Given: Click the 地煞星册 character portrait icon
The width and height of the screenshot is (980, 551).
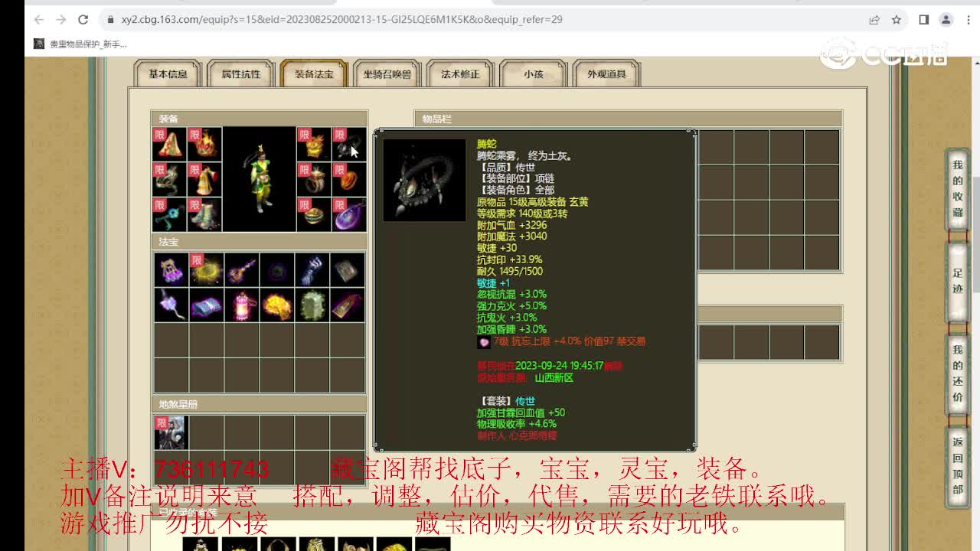Looking at the screenshot, I should pyautogui.click(x=171, y=432).
